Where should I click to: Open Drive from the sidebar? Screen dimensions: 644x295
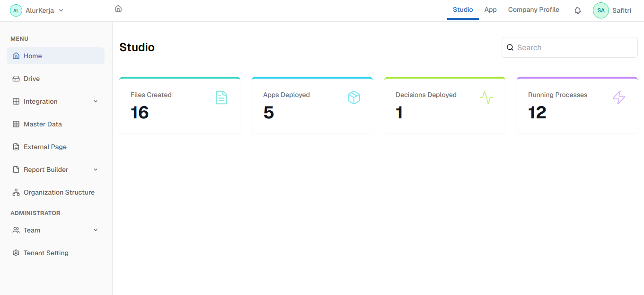pos(32,79)
